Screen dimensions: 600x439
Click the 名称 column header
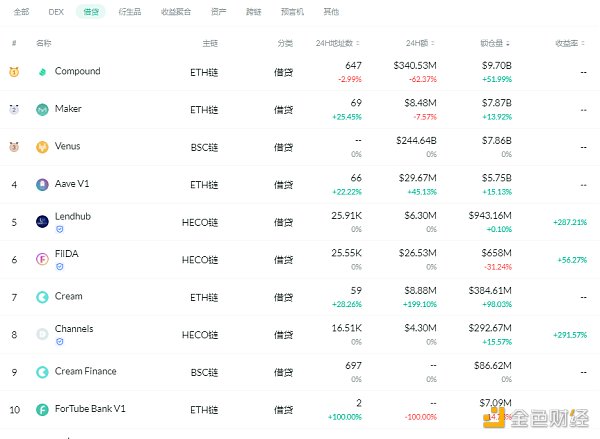(44, 43)
